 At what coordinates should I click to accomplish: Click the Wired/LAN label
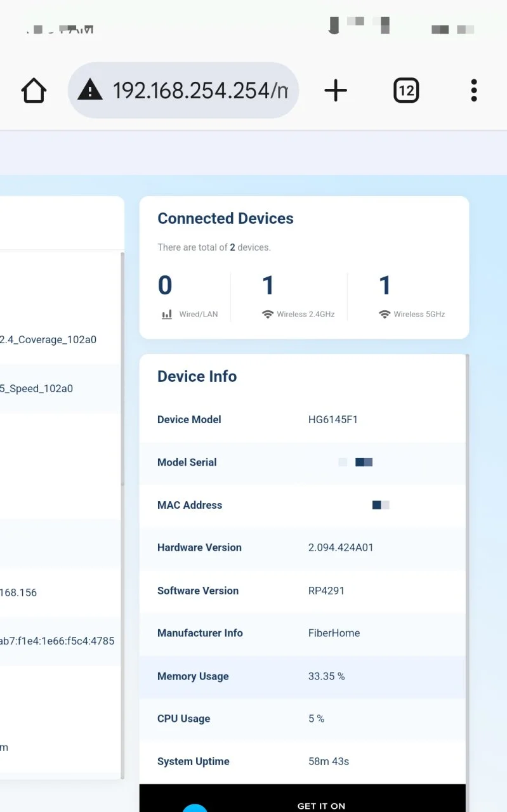coord(199,314)
